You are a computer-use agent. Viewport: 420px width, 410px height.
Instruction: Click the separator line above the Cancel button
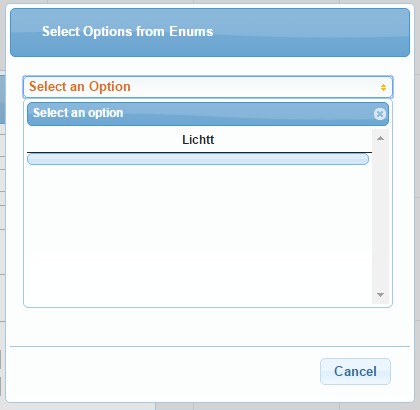pos(210,347)
